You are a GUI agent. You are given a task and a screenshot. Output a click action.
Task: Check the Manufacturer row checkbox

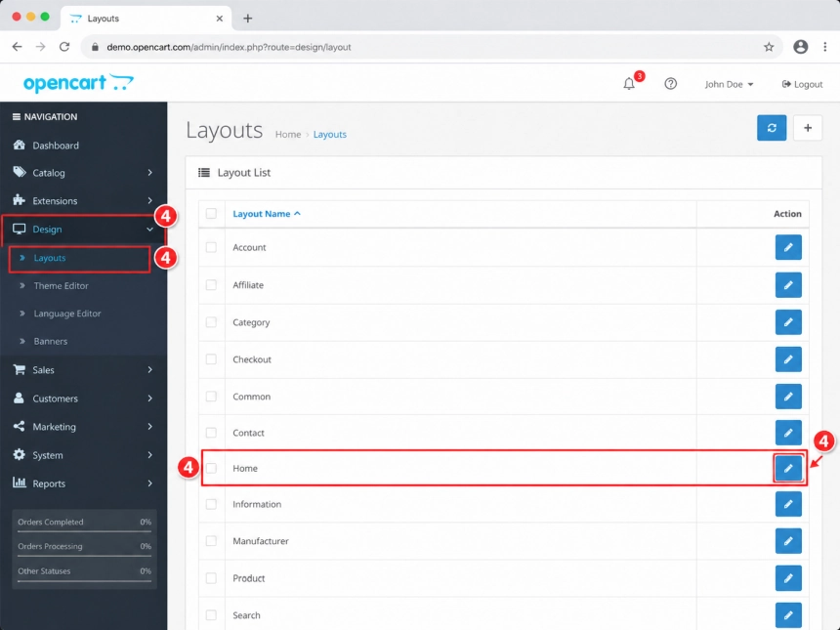click(x=211, y=541)
